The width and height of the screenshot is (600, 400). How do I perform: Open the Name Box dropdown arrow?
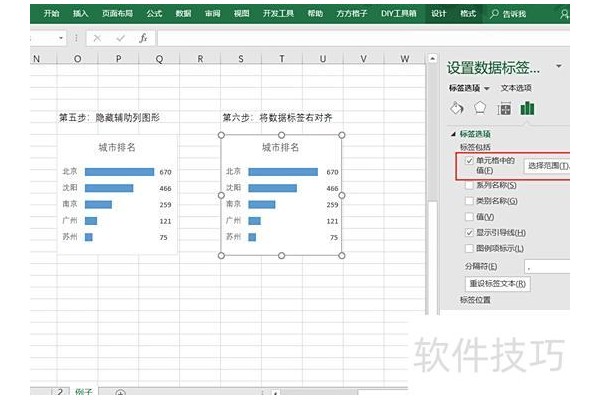coord(61,38)
